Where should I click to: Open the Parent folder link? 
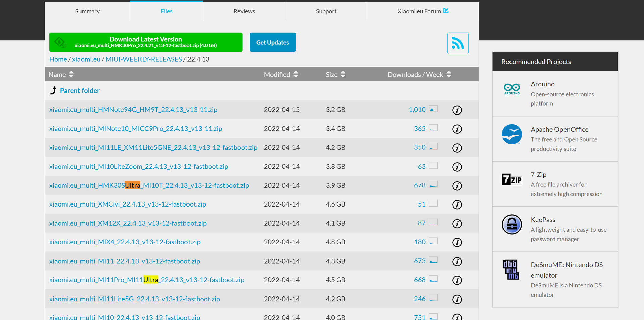point(80,91)
